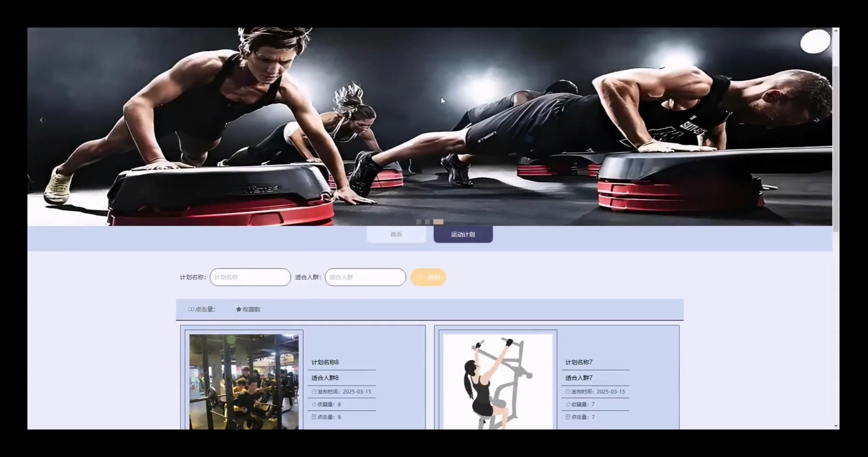The width and height of the screenshot is (868, 457).
Task: Open the 计划名称8 gym photo thumbnail
Action: [244, 381]
